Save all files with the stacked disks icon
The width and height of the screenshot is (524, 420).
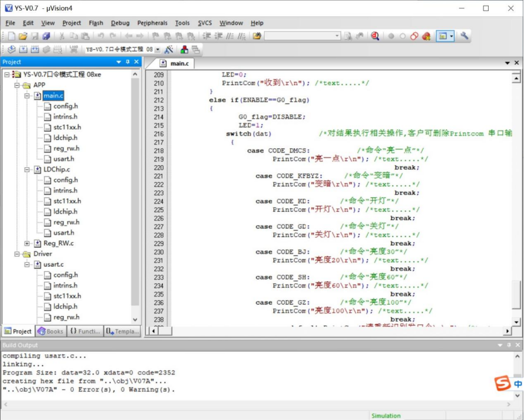(46, 36)
